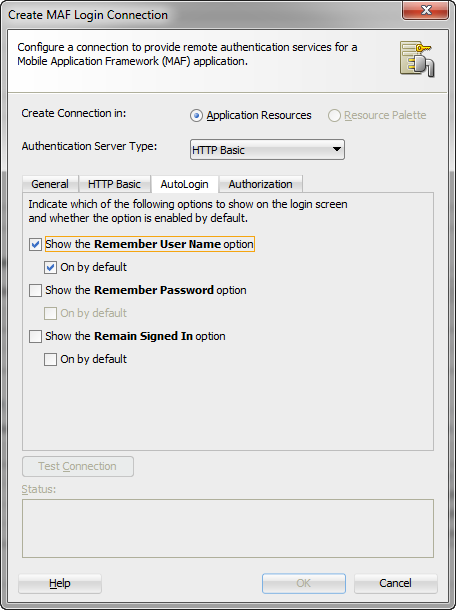Select the Resource Palette radio button
Viewport: 456px width, 610px height.
point(334,116)
